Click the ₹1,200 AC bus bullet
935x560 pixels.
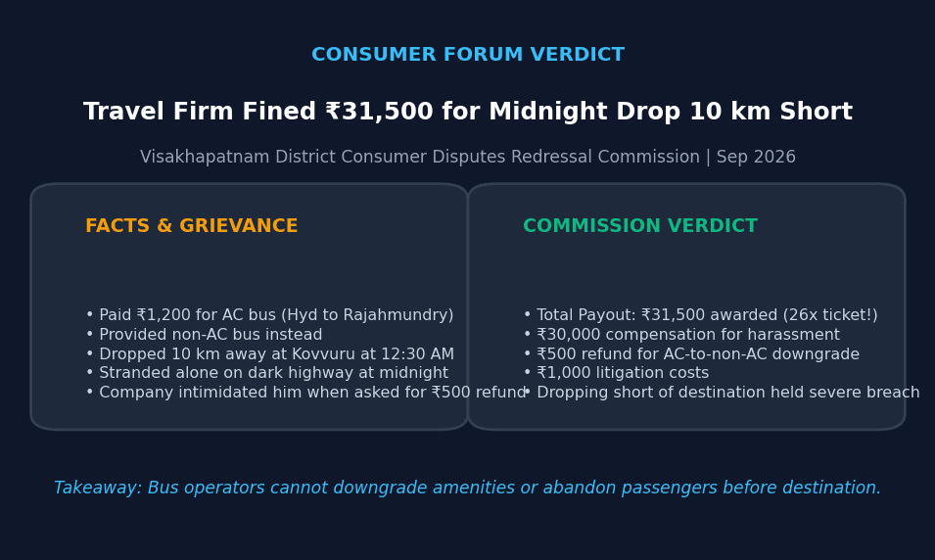click(x=269, y=315)
